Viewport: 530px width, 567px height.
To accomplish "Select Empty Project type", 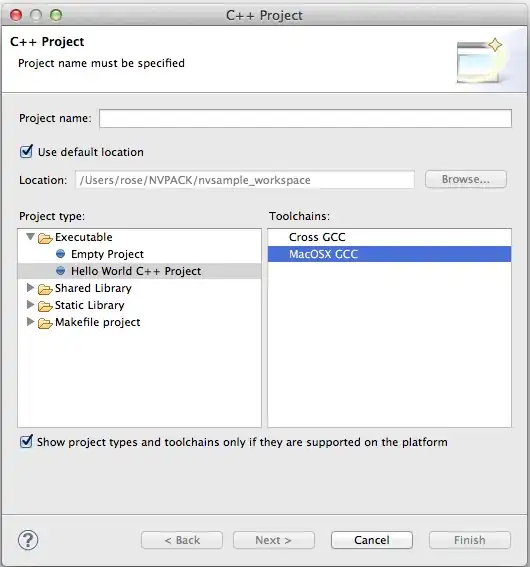I will pos(107,254).
